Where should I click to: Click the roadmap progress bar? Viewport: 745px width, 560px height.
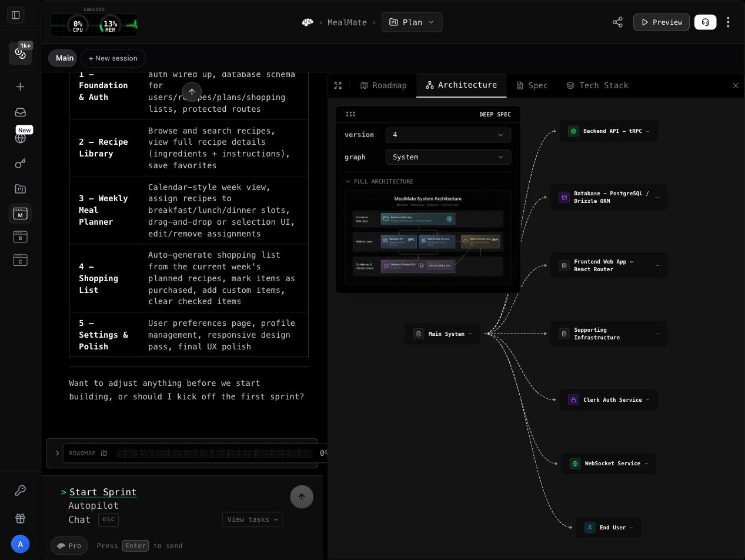click(215, 453)
